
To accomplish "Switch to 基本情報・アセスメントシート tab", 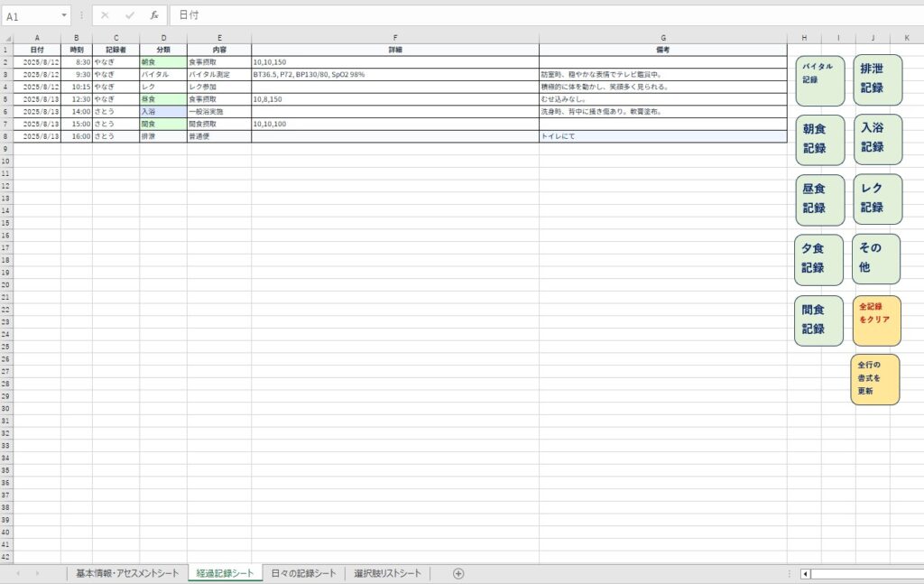I will [x=127, y=573].
